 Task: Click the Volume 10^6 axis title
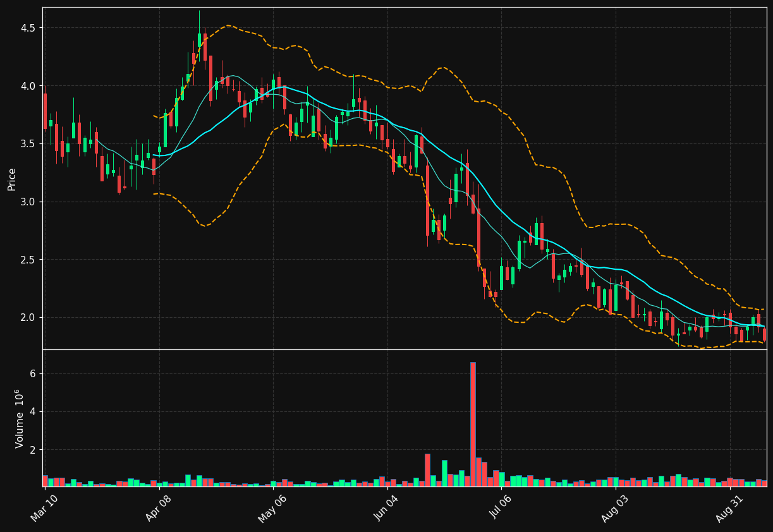[19, 418]
